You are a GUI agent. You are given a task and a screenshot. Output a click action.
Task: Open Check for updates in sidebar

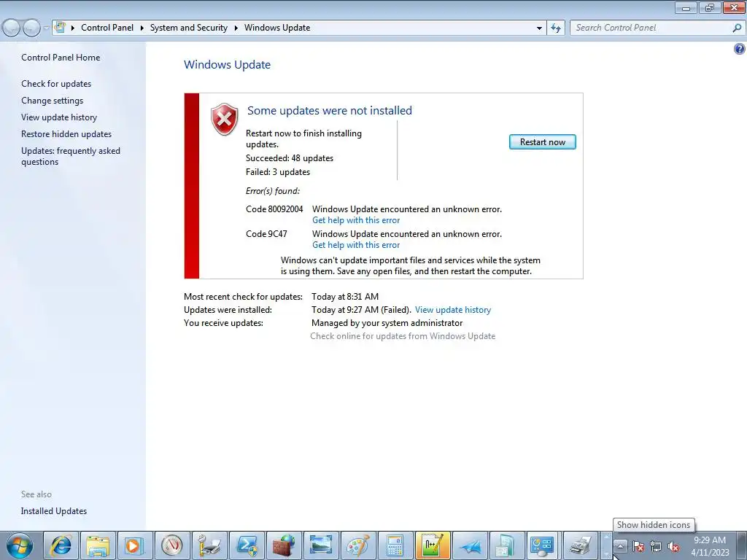point(56,84)
